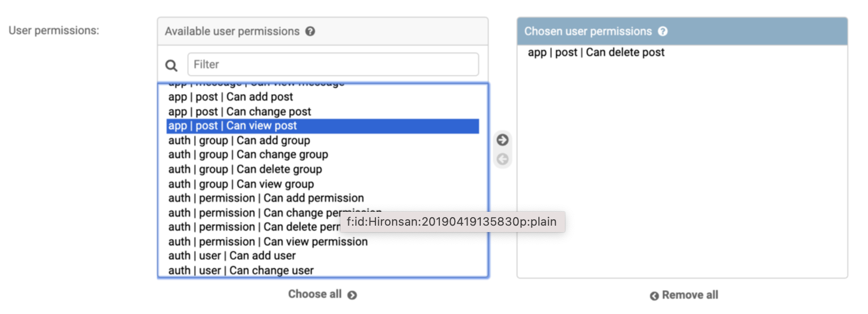Click the Remove all arrow icon
Screen dimensions: 868x314
point(654,296)
